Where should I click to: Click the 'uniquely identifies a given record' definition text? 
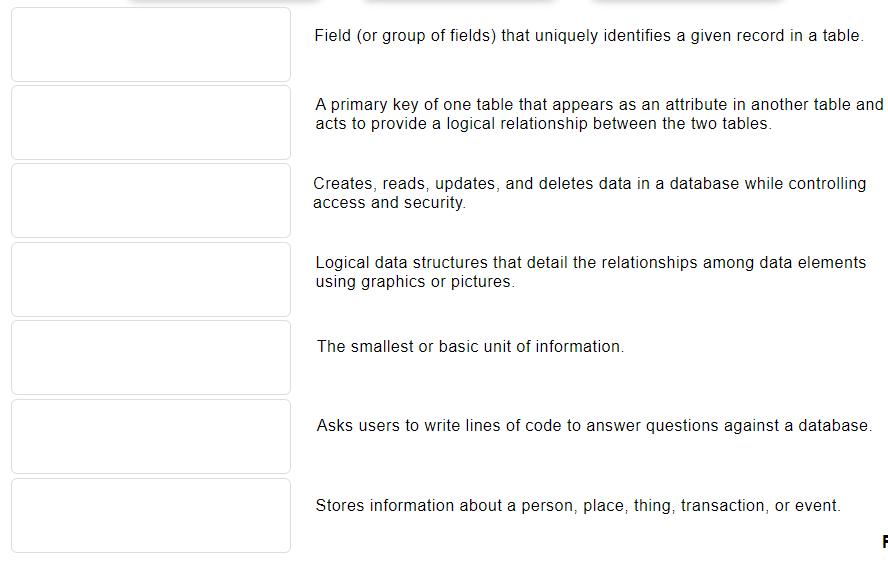pos(589,36)
